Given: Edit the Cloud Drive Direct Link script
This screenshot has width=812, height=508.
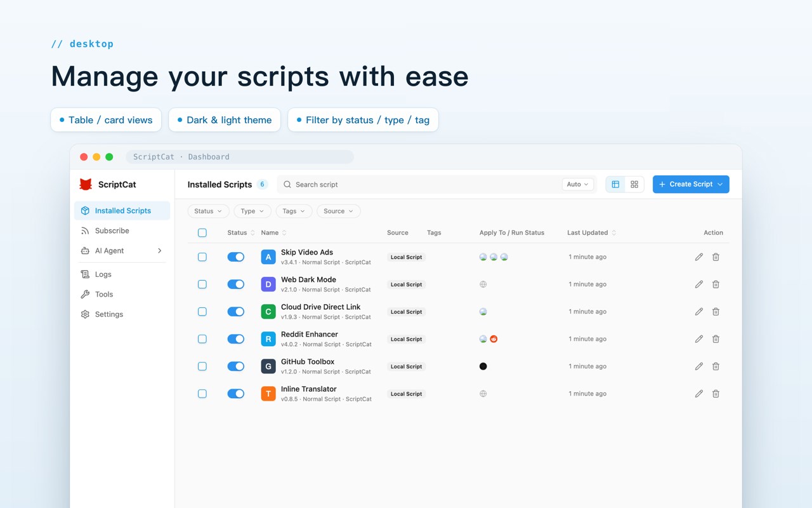Looking at the screenshot, I should 698,312.
